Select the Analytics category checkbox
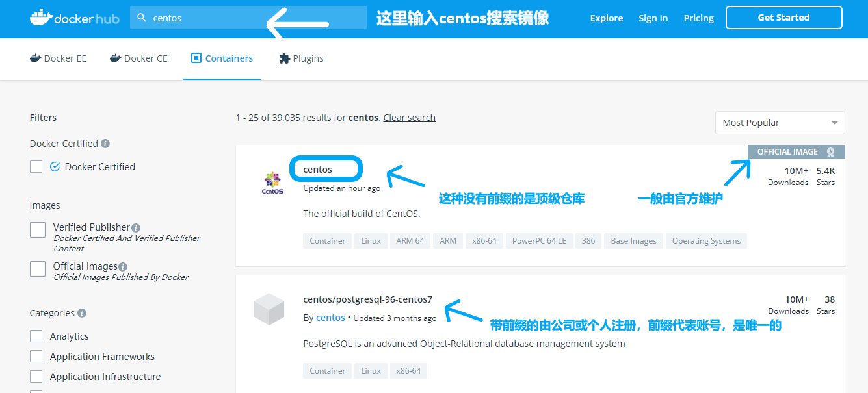The height and width of the screenshot is (393, 868). coord(36,336)
